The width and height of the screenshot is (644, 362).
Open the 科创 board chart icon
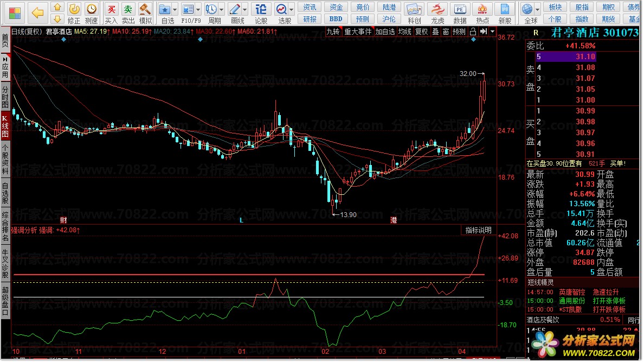point(414,12)
